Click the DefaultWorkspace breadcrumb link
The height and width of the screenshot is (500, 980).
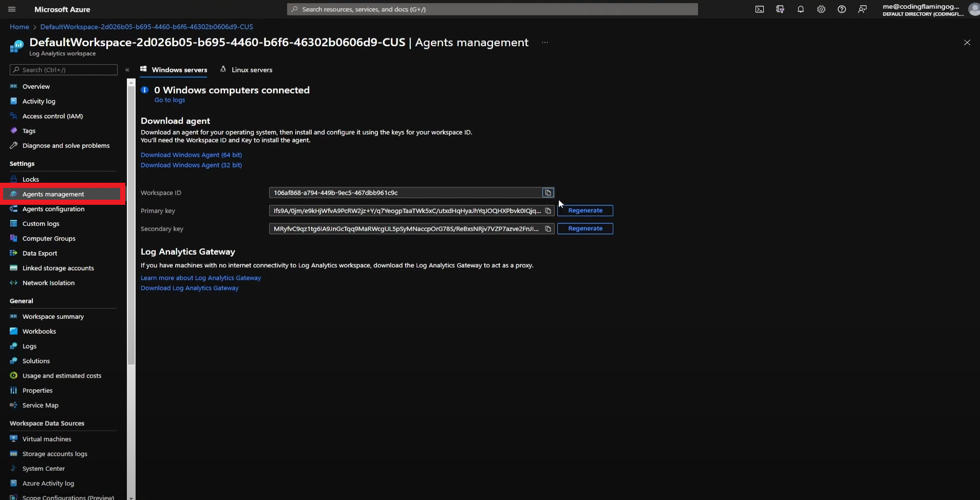(146, 27)
